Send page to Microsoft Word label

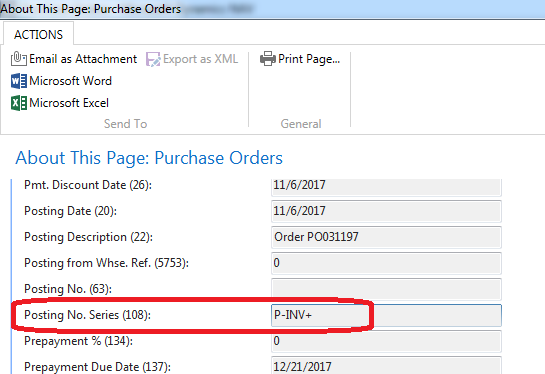[71, 81]
